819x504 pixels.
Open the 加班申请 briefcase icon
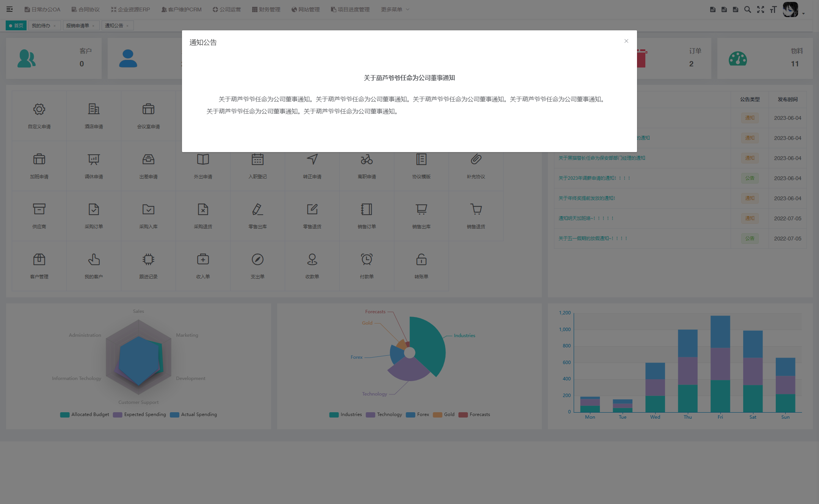39,159
